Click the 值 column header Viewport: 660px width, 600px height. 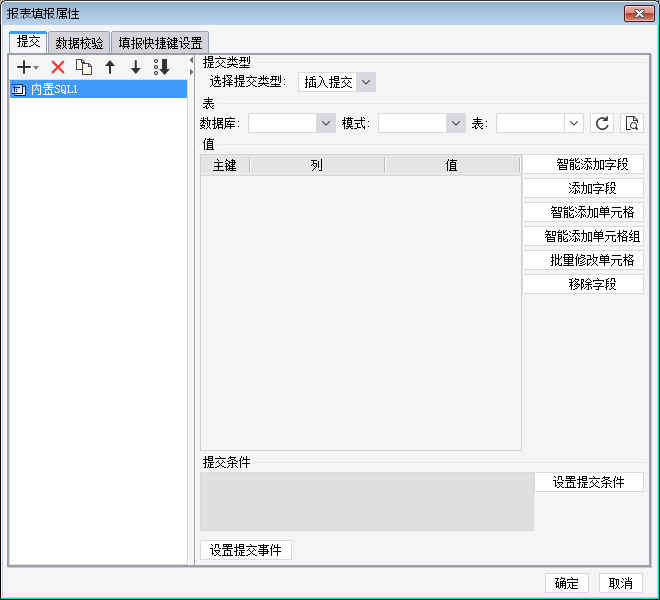pyautogui.click(x=452, y=165)
